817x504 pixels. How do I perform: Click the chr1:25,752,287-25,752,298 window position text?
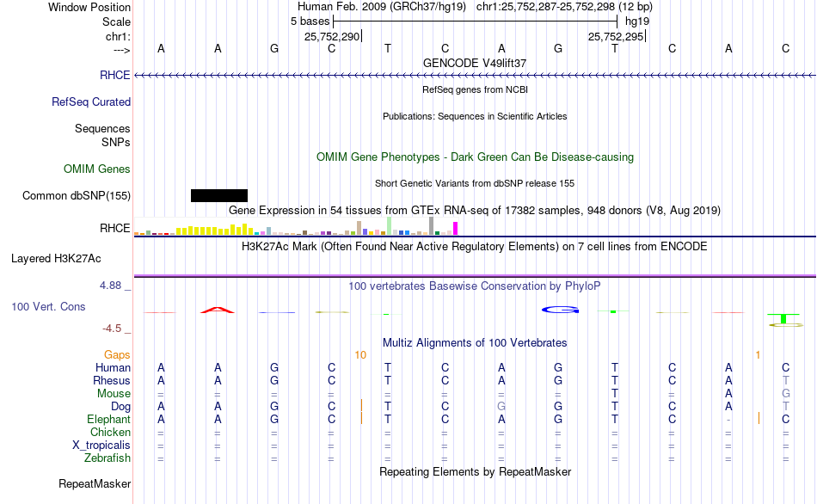[x=564, y=7]
